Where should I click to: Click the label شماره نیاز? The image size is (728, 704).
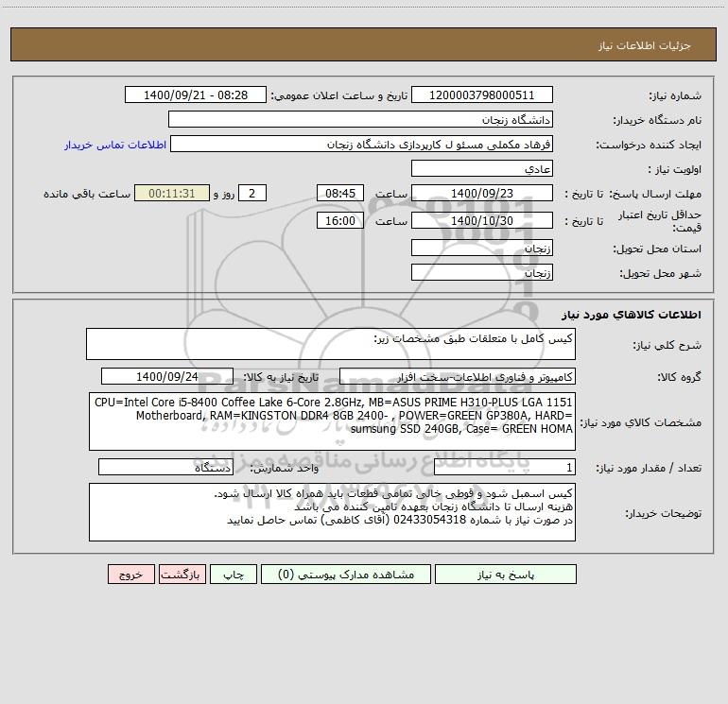[x=675, y=95]
